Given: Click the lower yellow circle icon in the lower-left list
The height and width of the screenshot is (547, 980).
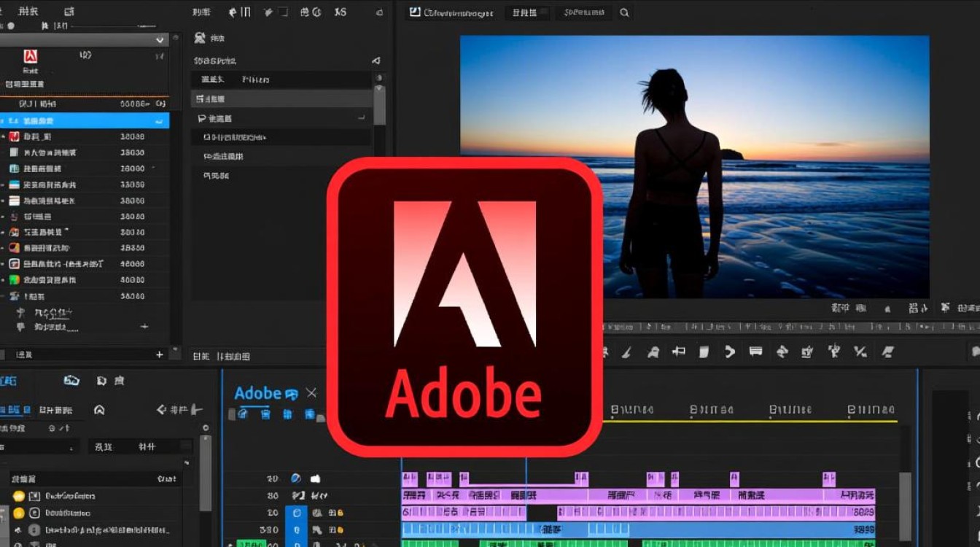Looking at the screenshot, I should 19,513.
